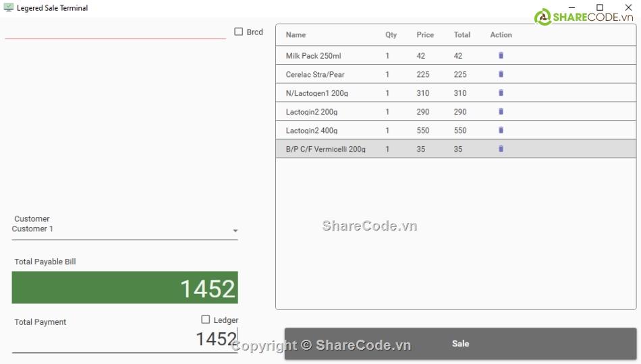Select the Customer 1 combo box
Screen dimensions: 641x364
point(121,229)
